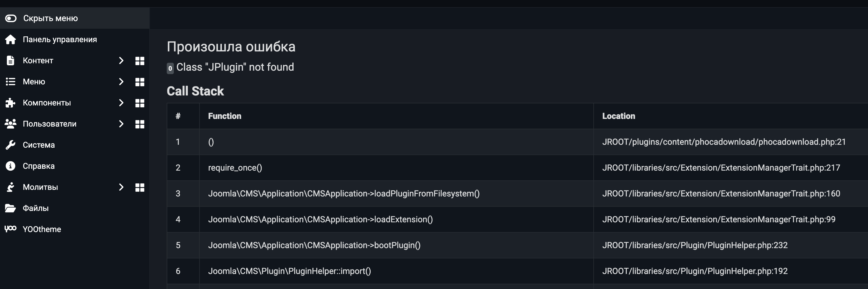
Task: Open the Контент dashboard grid icon
Action: 140,61
